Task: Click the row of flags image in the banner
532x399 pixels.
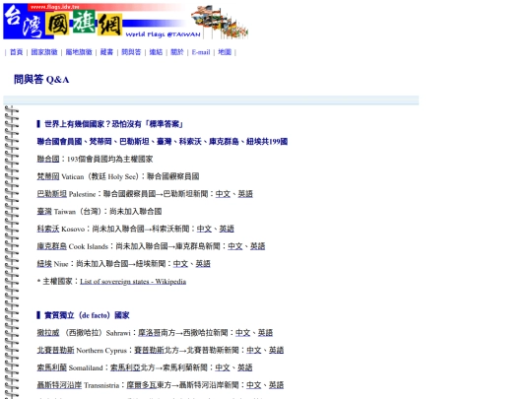Action: 220,22
